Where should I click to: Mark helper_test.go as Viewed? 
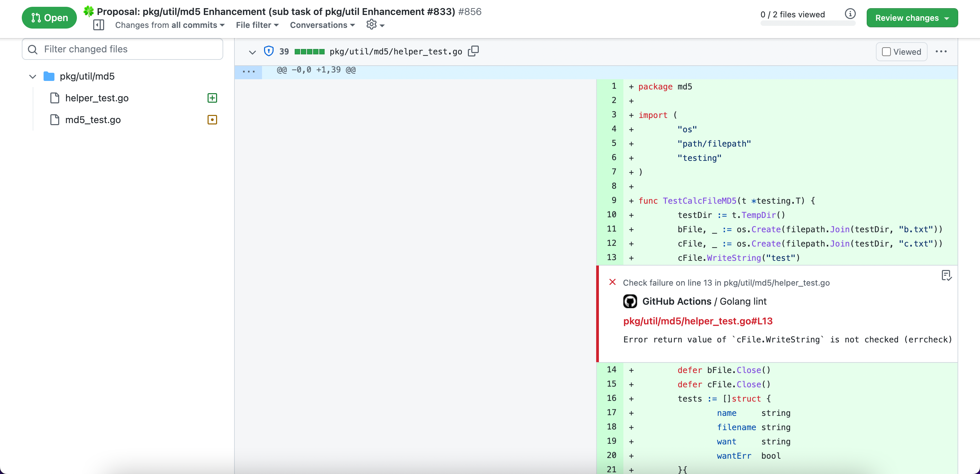coord(901,52)
